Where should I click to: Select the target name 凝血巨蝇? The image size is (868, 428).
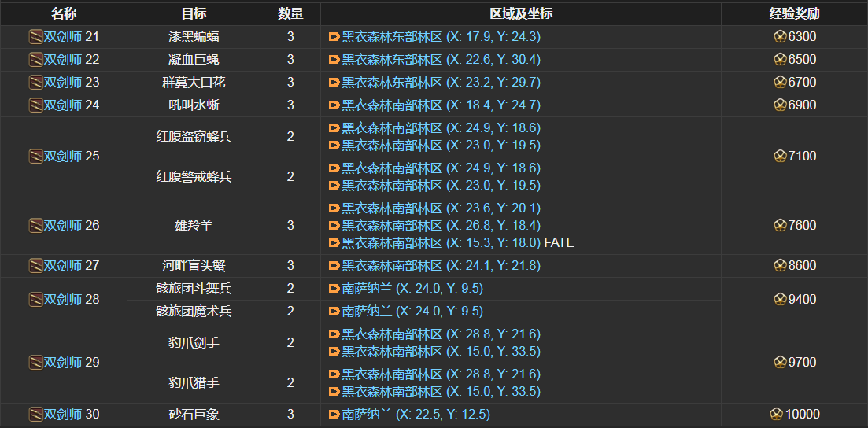click(194, 60)
